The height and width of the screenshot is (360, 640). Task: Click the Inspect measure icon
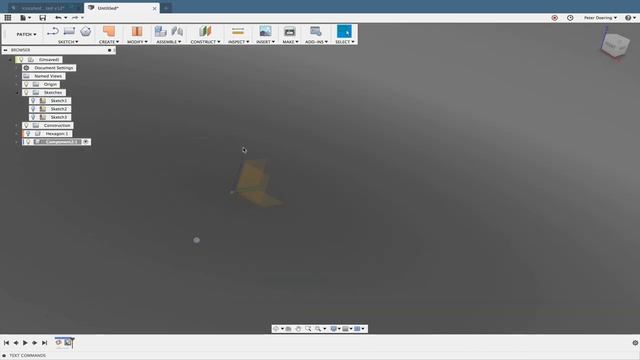(238, 31)
